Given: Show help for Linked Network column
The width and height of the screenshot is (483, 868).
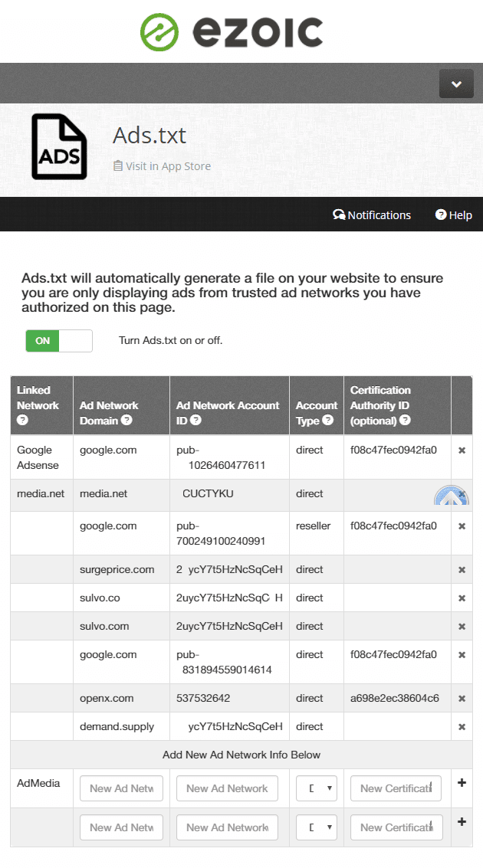Looking at the screenshot, I should (x=22, y=420).
